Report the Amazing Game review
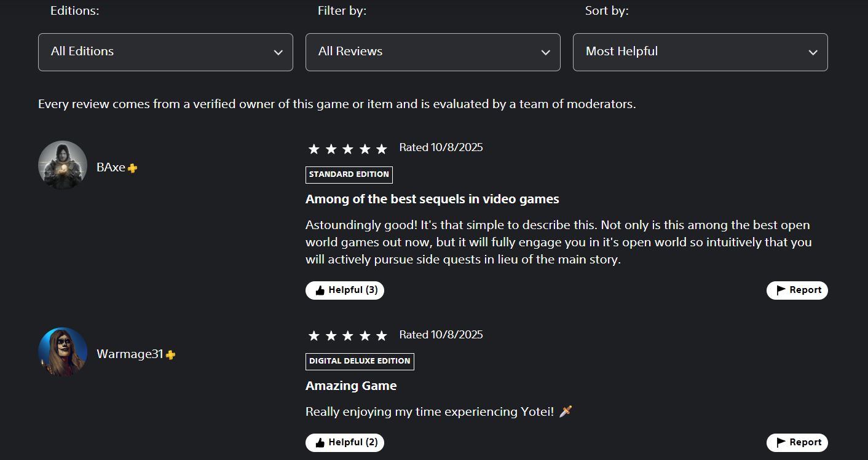Viewport: 868px width, 460px height. pyautogui.click(x=797, y=443)
